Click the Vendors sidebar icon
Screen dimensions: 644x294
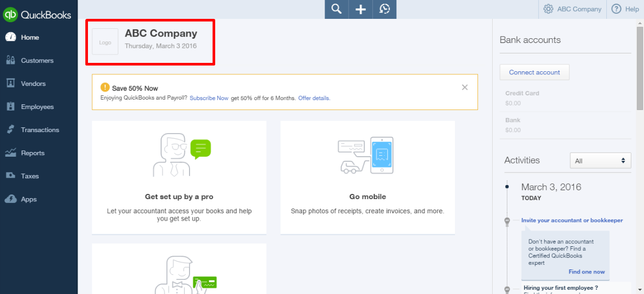coord(10,83)
